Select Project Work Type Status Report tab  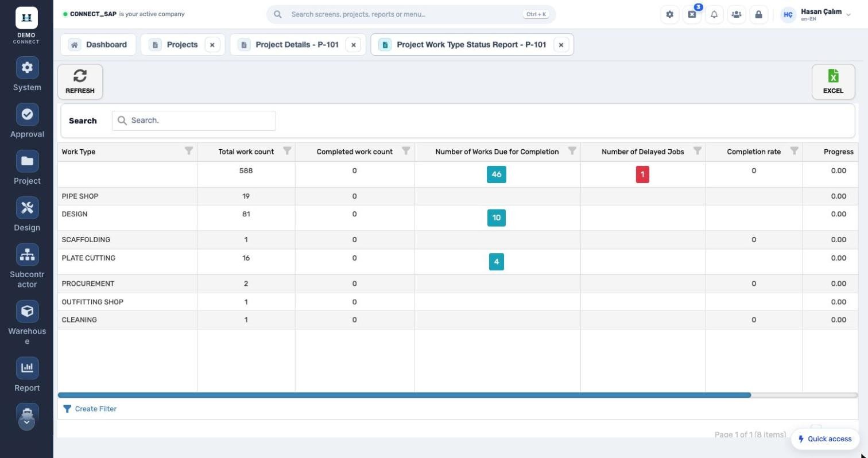point(471,45)
